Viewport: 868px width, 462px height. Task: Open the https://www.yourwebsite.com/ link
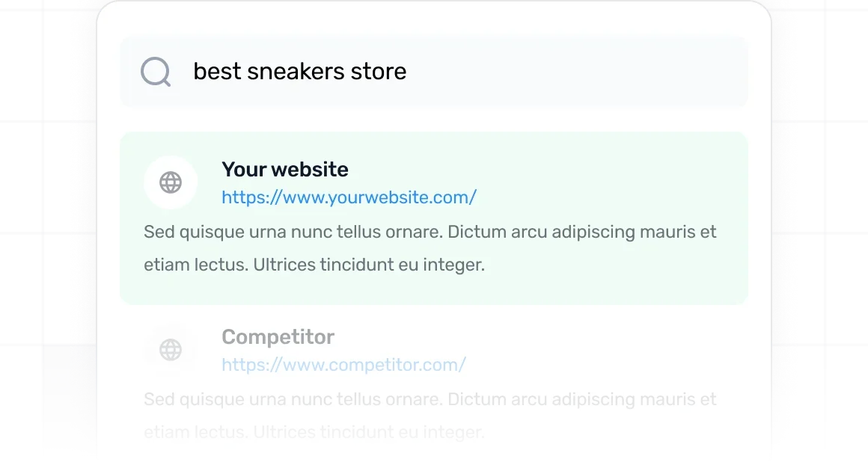click(349, 197)
